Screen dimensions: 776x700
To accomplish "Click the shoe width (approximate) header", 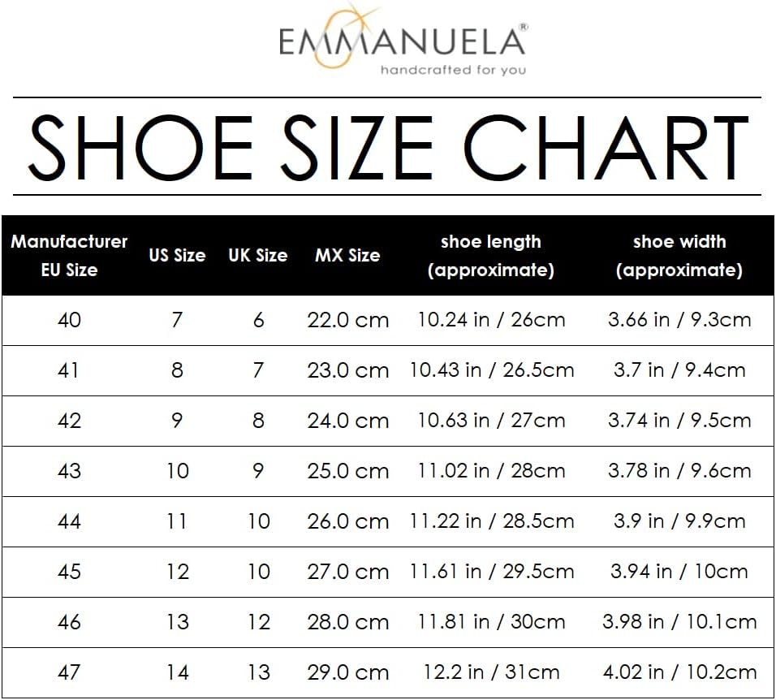I will click(679, 256).
